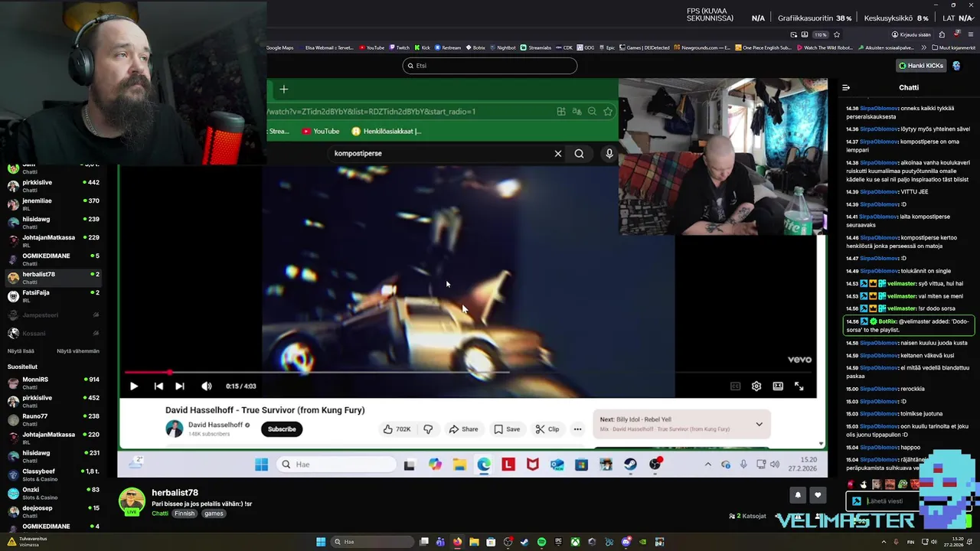Open David Hasselhoff channel avatar
The height and width of the screenshot is (551, 980).
pyautogui.click(x=175, y=429)
